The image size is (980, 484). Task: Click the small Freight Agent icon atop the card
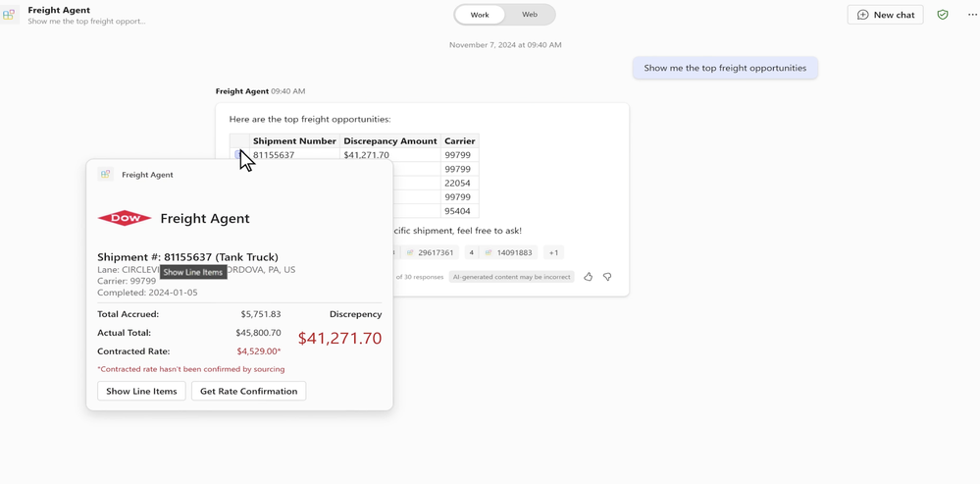pos(105,175)
